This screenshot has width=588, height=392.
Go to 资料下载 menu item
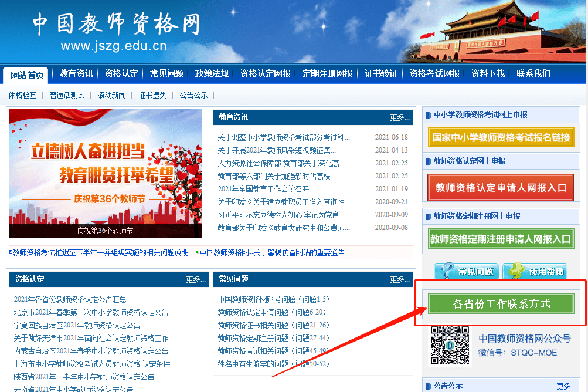(488, 73)
